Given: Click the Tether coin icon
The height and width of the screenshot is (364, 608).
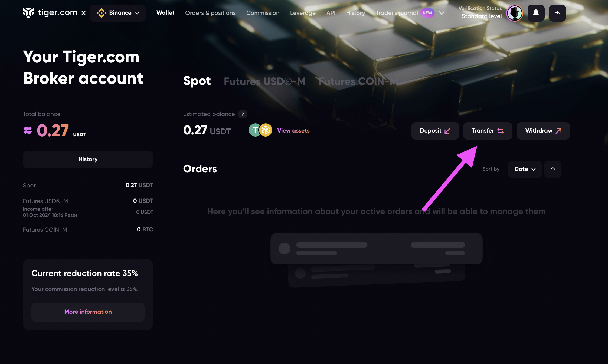Looking at the screenshot, I should tap(254, 130).
